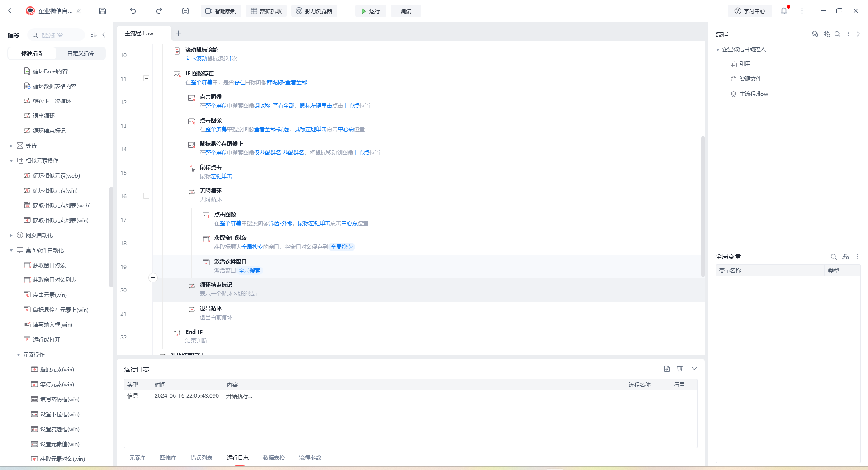Open the 错误列表 tab
868x470 pixels.
(202, 458)
